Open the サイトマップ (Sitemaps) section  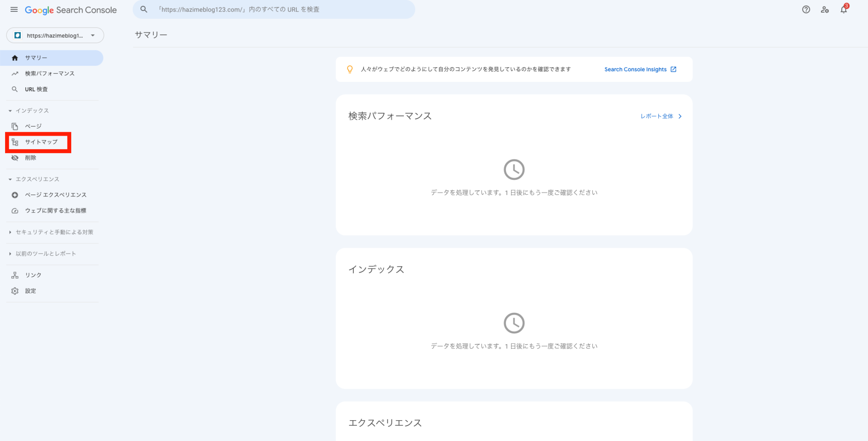coord(41,142)
